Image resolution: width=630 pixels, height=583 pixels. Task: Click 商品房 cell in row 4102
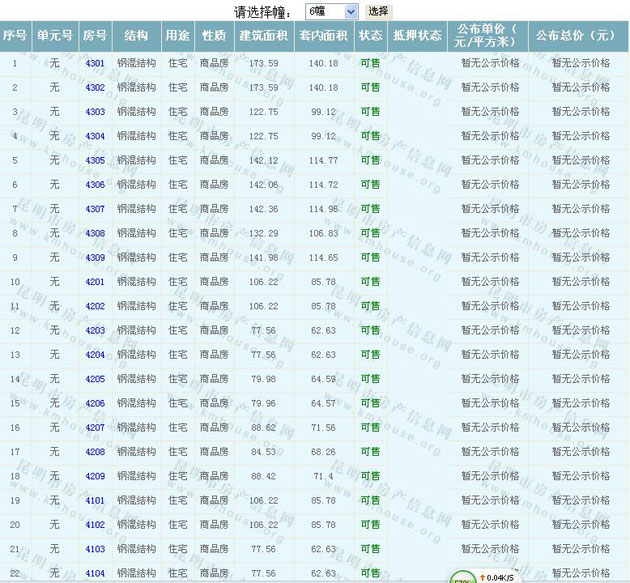tap(214, 525)
